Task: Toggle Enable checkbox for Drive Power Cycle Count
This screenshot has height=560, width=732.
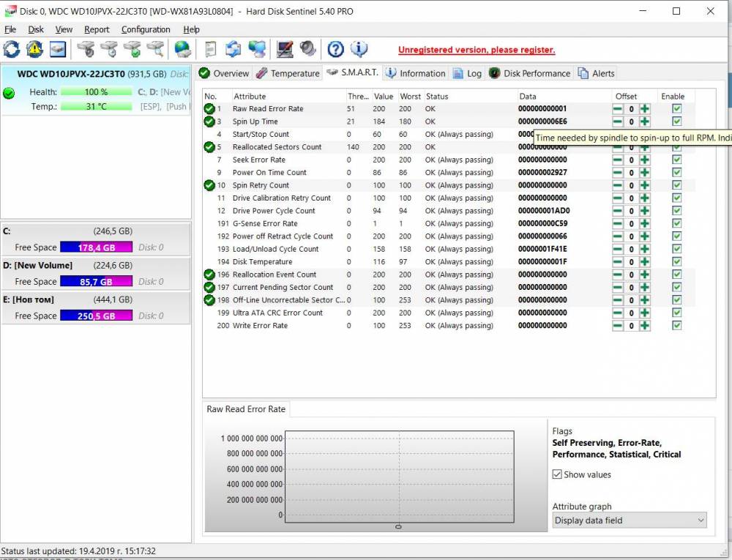Action: coord(676,211)
